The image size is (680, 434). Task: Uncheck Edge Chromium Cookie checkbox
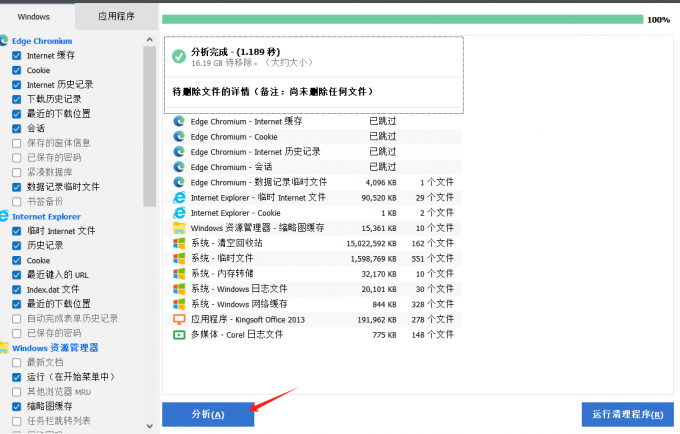point(16,70)
